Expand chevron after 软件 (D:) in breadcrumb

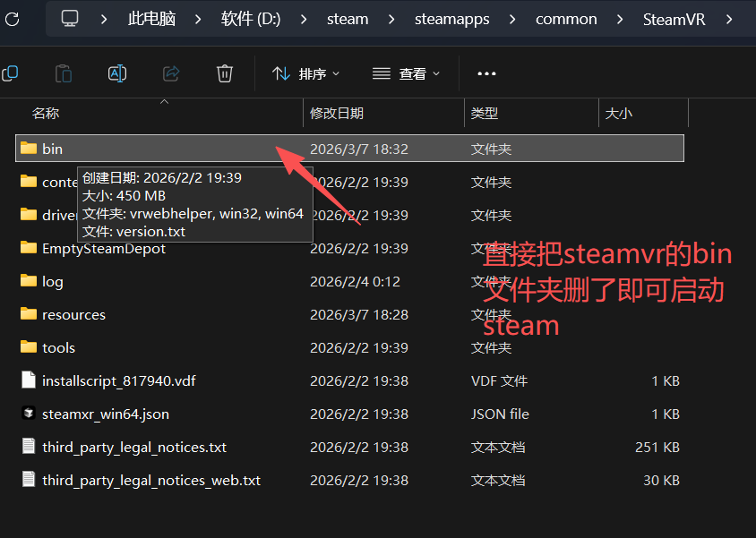[304, 20]
